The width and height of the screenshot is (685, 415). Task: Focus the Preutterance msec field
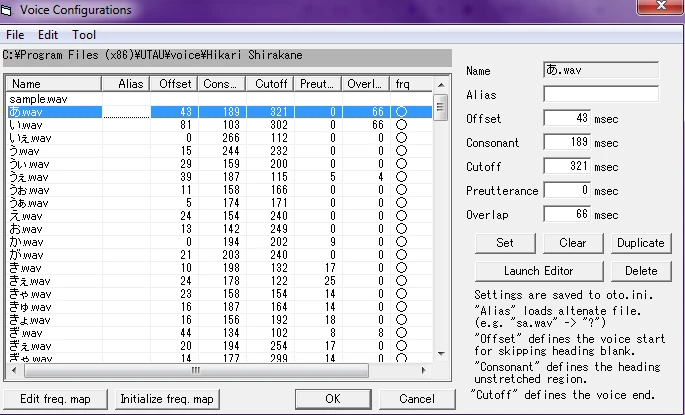(567, 190)
